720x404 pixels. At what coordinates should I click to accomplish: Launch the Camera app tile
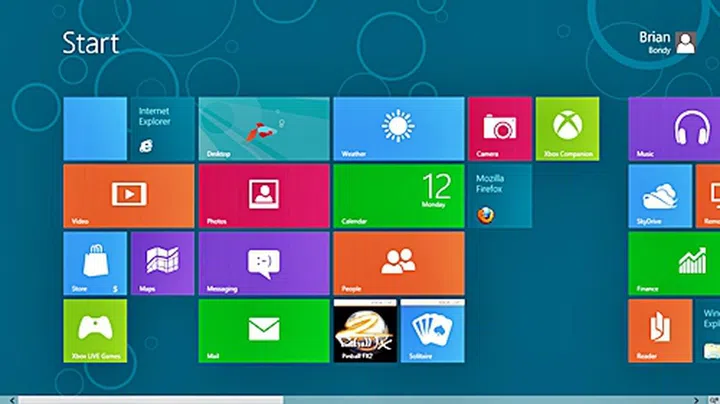[499, 128]
